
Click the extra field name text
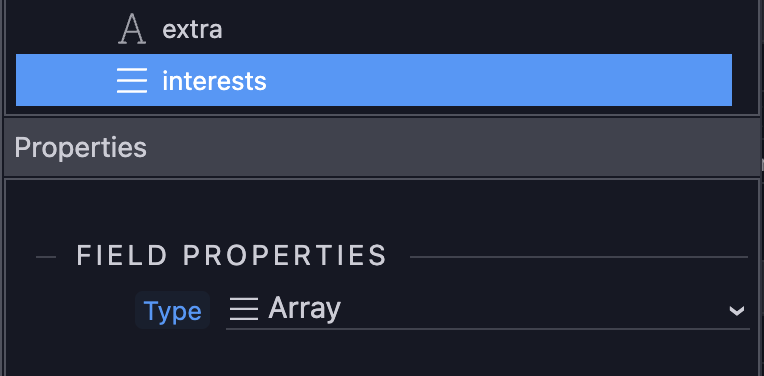point(192,30)
